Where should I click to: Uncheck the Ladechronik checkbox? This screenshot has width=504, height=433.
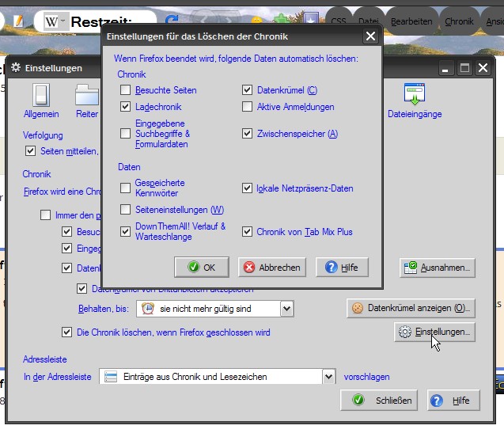coord(126,106)
